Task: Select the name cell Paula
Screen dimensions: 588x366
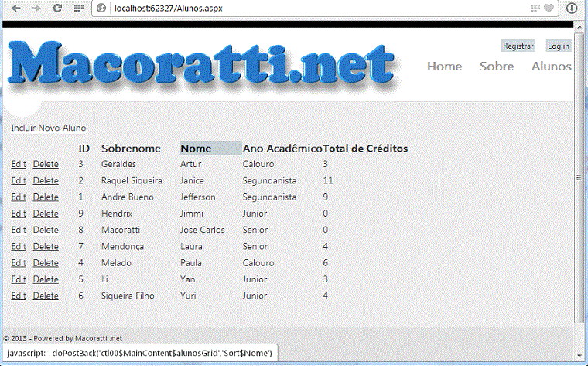Action: tap(191, 263)
